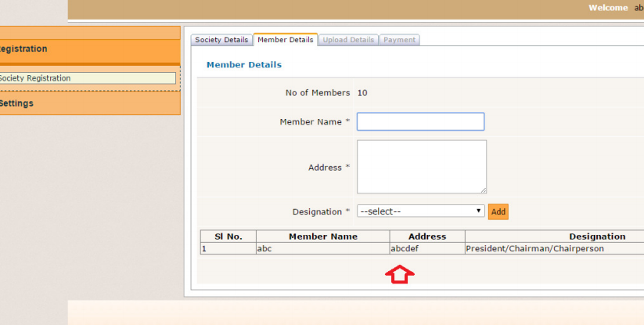The width and height of the screenshot is (644, 325).
Task: Click the Address textarea resize handle
Action: pos(483,190)
